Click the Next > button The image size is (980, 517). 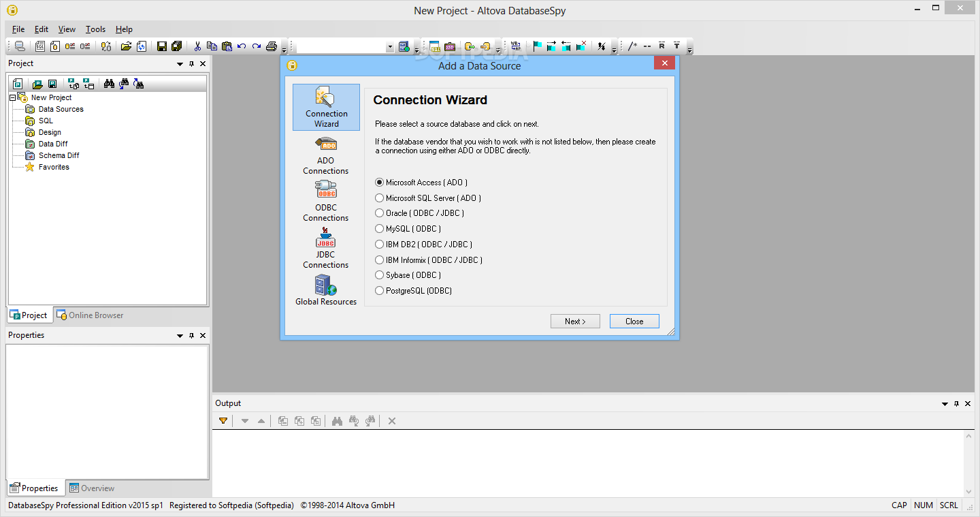(575, 322)
